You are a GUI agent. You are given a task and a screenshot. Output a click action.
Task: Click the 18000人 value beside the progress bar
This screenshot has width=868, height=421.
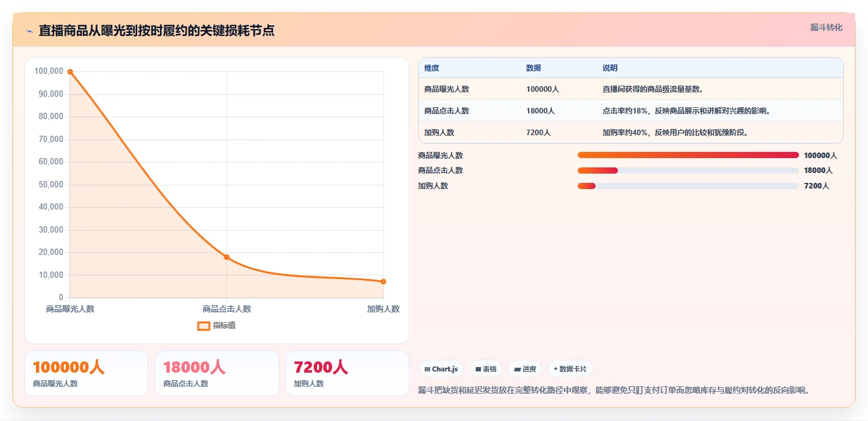(x=818, y=171)
